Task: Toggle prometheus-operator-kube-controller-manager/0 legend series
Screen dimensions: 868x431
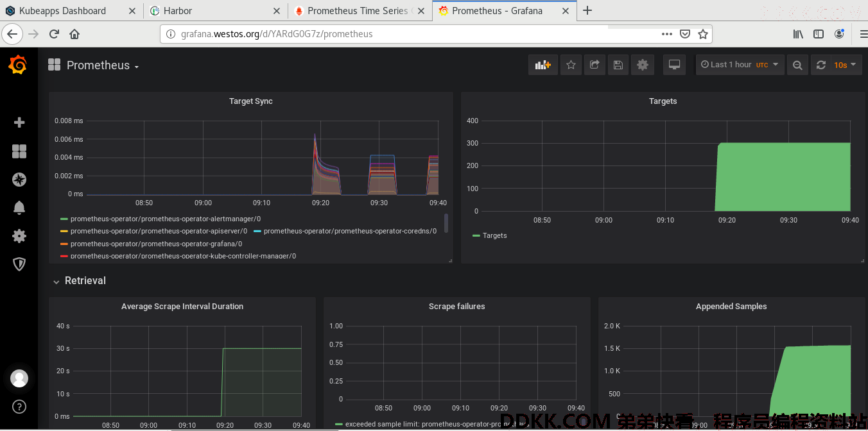Action: pos(183,256)
